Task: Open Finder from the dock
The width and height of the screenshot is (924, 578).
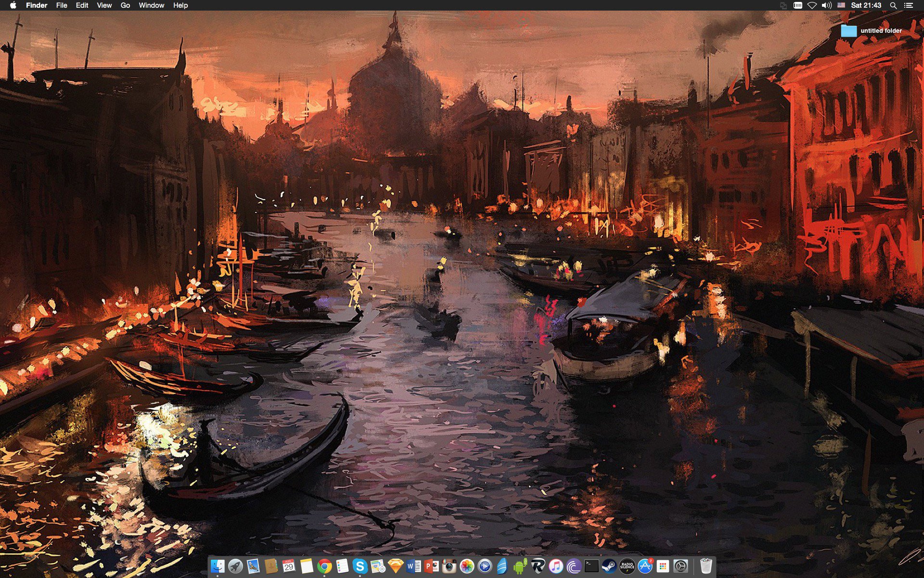Action: 218,566
